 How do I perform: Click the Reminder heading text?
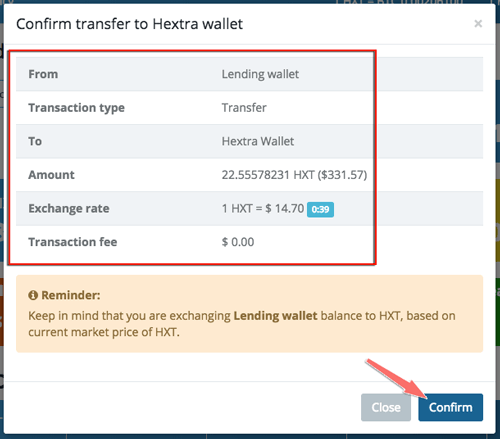tap(71, 295)
